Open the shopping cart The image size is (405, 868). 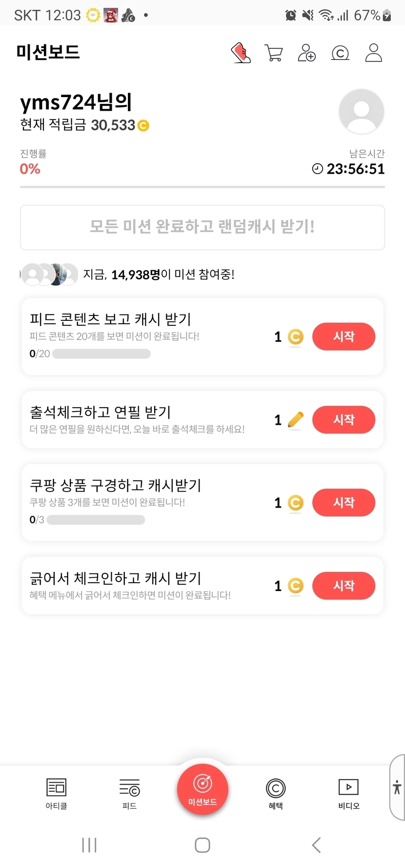tap(274, 53)
